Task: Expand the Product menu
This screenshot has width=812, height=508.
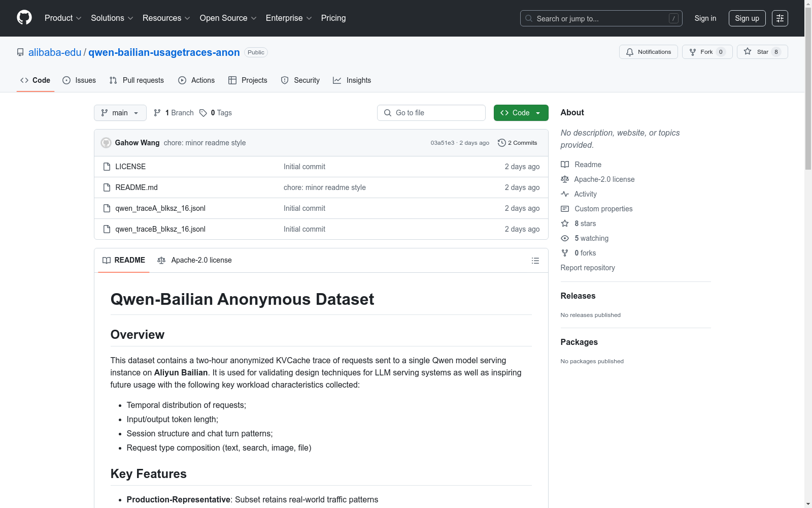Action: 63,18
